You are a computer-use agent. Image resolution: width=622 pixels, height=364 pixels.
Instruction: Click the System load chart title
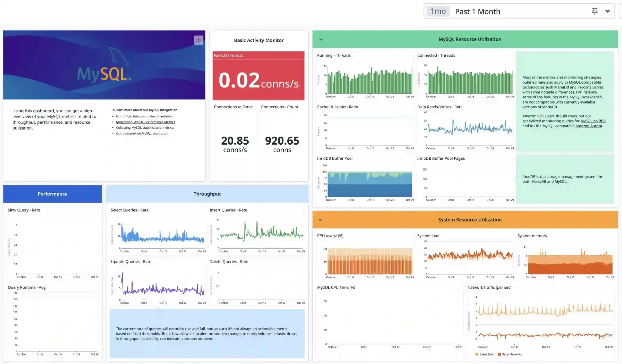pos(428,236)
